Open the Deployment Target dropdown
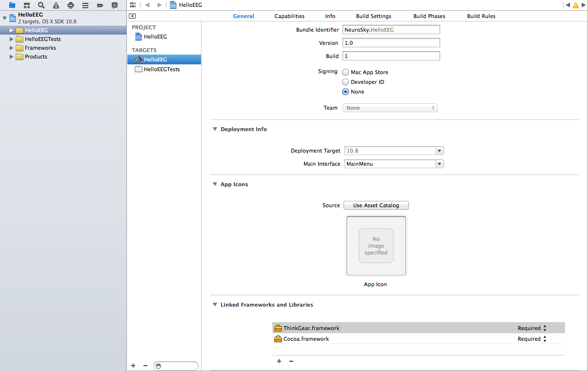The width and height of the screenshot is (588, 371). (x=440, y=151)
